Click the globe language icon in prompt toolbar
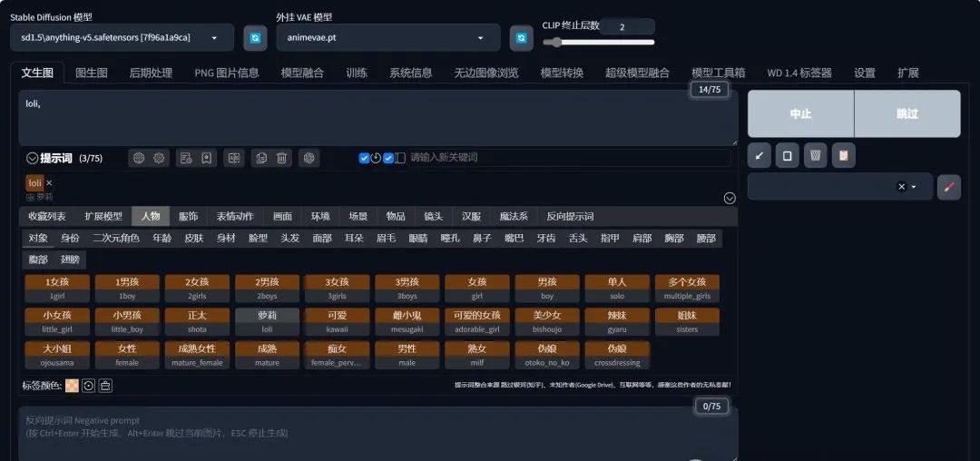Image resolution: width=980 pixels, height=461 pixels. (x=140, y=158)
